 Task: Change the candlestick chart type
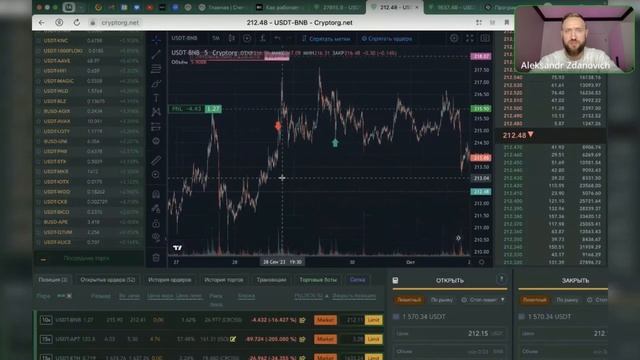(231, 38)
